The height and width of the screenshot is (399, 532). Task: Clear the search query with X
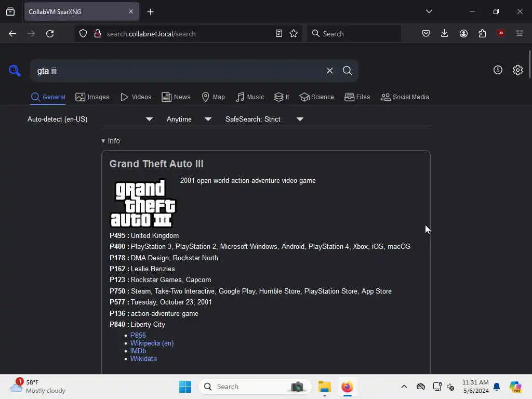coord(329,71)
